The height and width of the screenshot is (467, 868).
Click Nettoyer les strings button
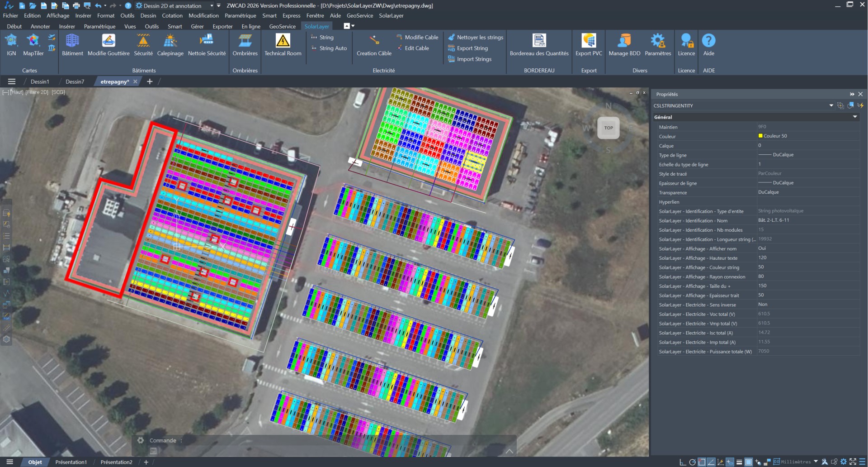tap(476, 37)
